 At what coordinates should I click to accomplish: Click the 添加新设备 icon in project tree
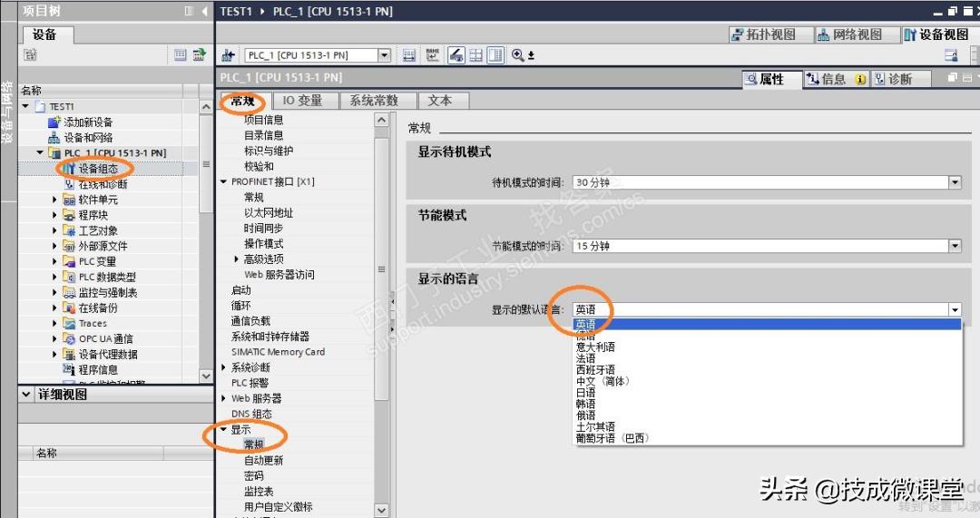(54, 122)
